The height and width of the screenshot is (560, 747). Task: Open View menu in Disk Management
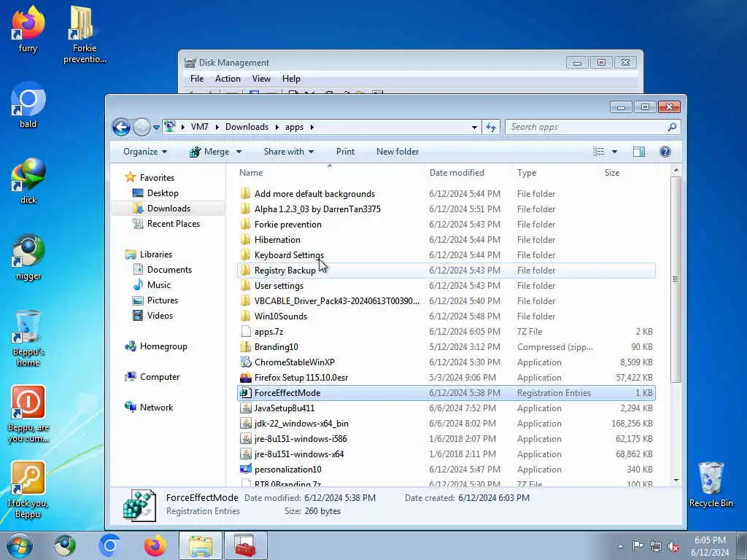[261, 79]
